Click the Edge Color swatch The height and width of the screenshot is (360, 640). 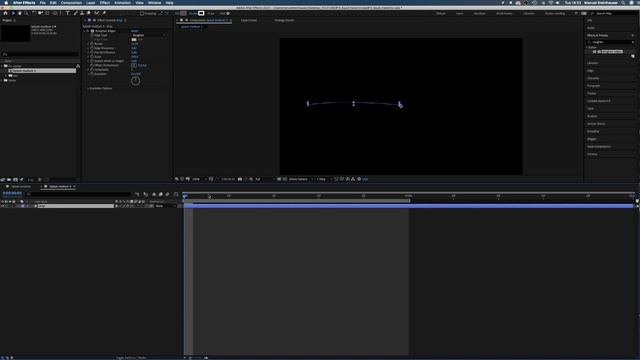[134, 40]
